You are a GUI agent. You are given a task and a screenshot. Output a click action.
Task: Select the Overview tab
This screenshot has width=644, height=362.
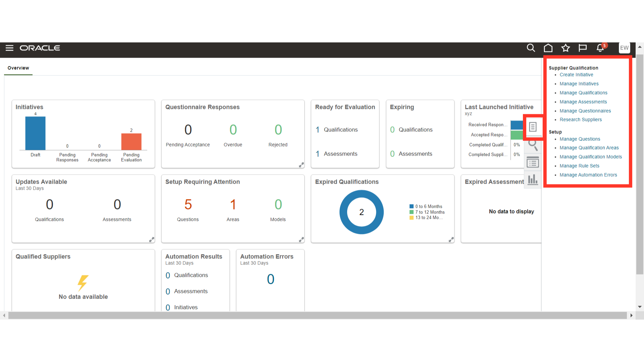[x=18, y=68]
